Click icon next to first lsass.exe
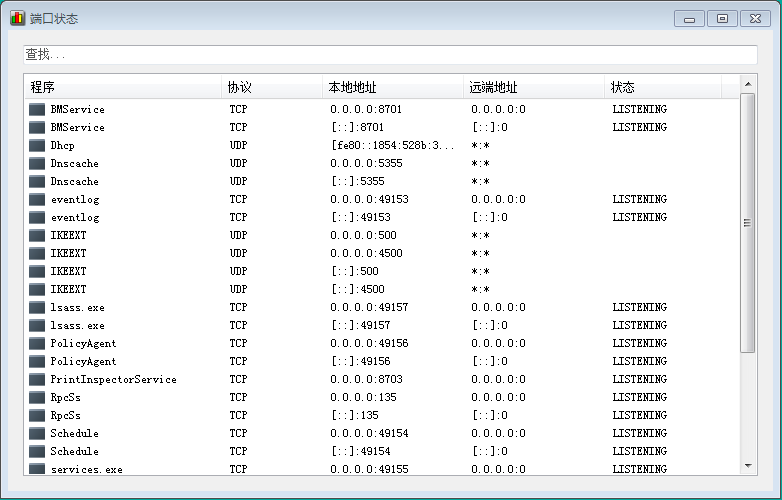Viewport: 782px width, 500px height. tap(37, 308)
